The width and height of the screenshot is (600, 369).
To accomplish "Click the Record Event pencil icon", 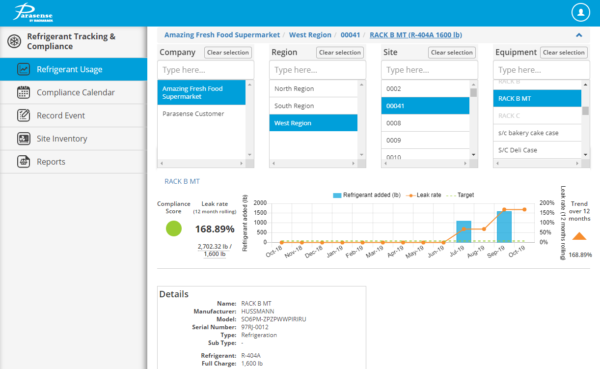I will tap(23, 115).
